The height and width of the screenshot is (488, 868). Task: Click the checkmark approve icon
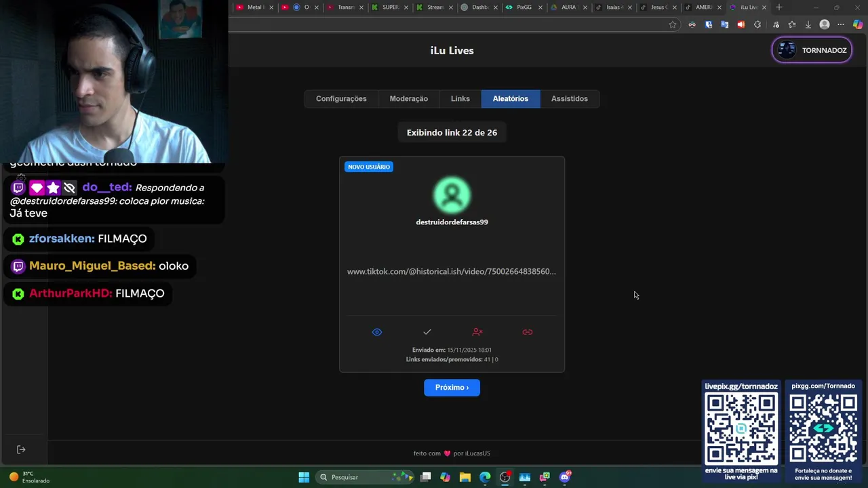click(427, 332)
